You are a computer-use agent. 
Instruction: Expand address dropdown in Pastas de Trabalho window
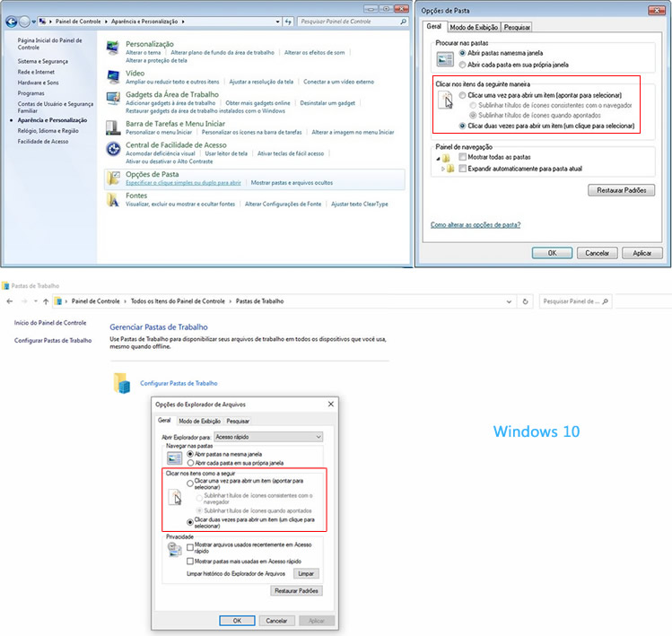[x=509, y=301]
